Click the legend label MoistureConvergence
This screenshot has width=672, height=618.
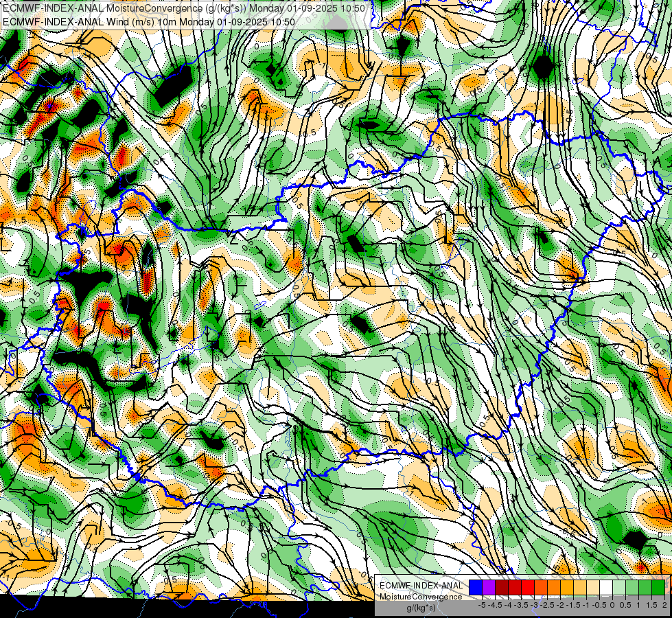pyautogui.click(x=421, y=597)
